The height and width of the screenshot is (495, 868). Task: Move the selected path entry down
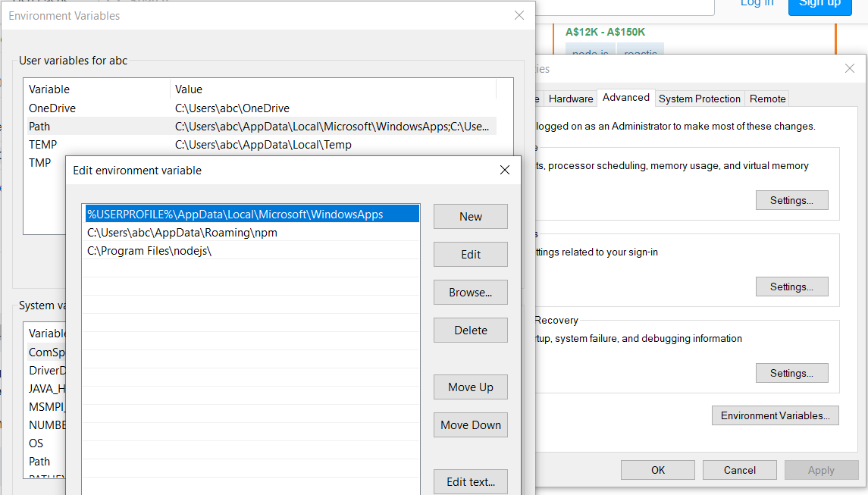(470, 425)
